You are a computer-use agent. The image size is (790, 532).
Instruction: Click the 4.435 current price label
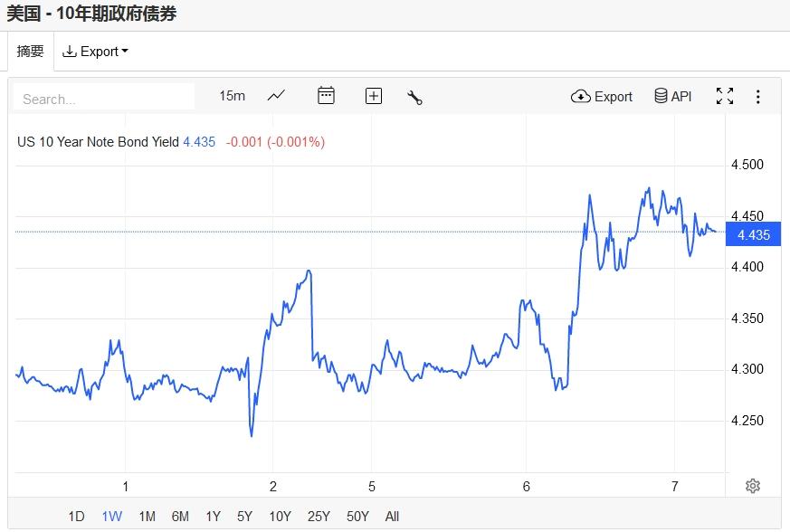pos(754,235)
